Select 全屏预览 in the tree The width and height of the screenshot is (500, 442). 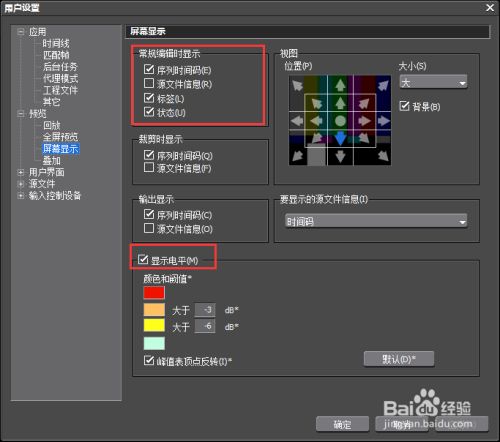60,137
